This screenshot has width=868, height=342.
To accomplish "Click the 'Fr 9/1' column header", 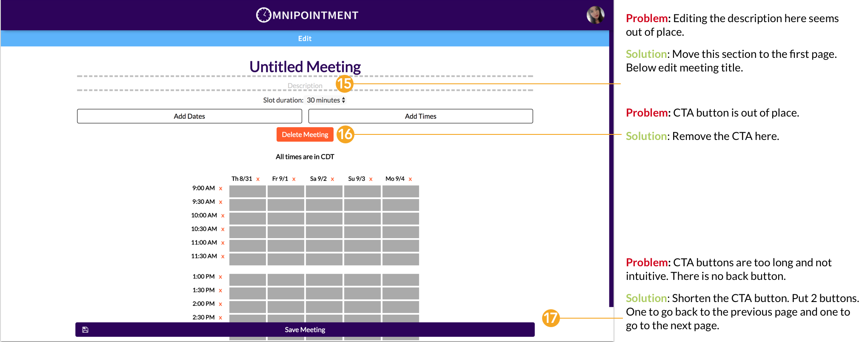I will pos(280,179).
